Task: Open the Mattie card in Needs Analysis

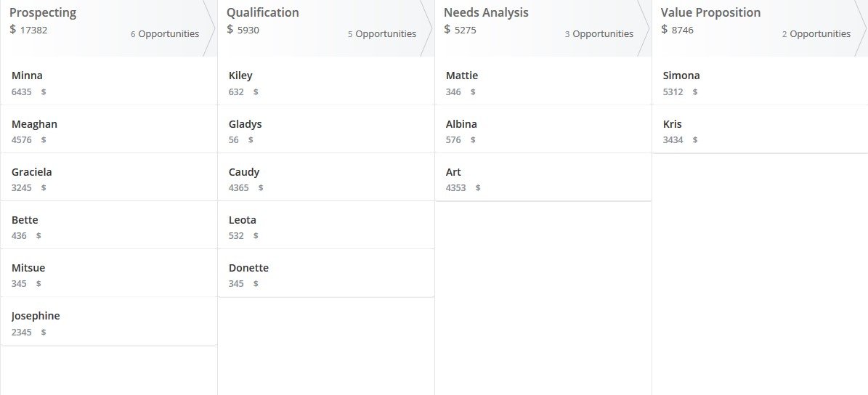Action: [x=543, y=83]
